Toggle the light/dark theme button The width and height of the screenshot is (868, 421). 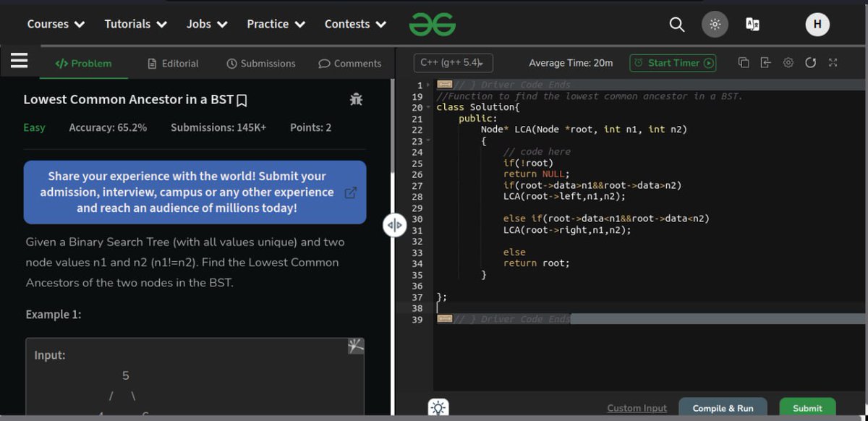715,25
